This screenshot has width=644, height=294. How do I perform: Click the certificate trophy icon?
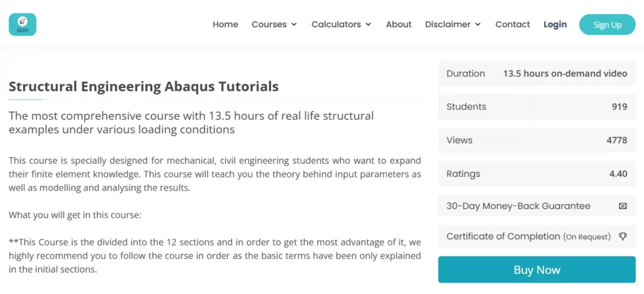click(623, 237)
